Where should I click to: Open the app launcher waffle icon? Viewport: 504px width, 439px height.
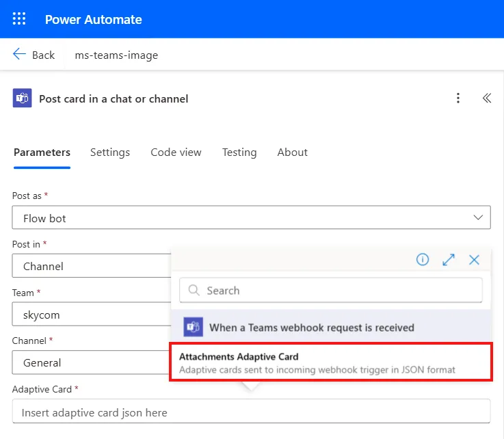(19, 18)
